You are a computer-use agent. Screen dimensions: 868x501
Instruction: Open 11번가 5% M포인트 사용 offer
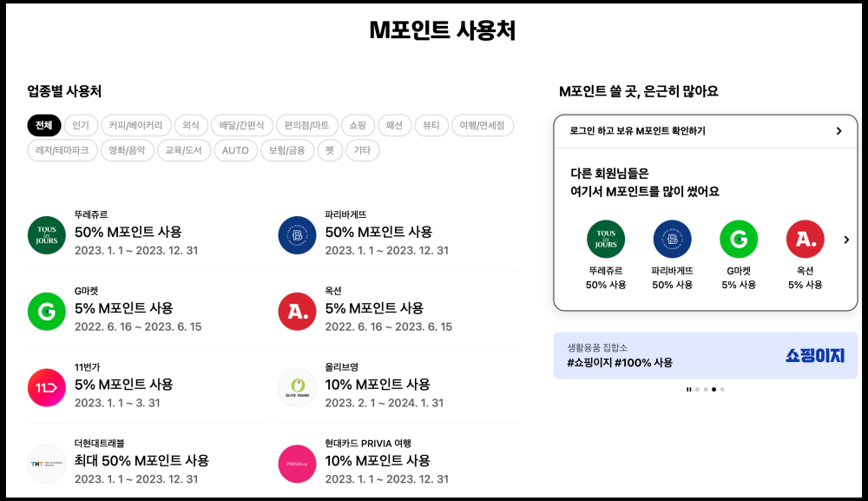148,386
